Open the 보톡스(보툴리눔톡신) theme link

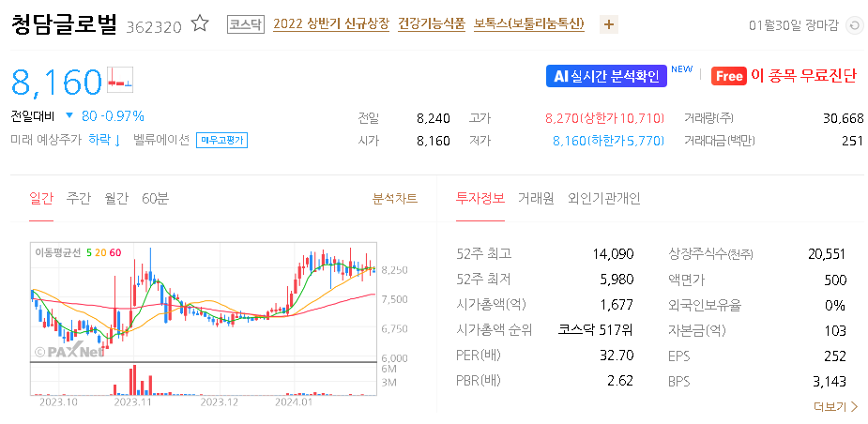pos(529,24)
